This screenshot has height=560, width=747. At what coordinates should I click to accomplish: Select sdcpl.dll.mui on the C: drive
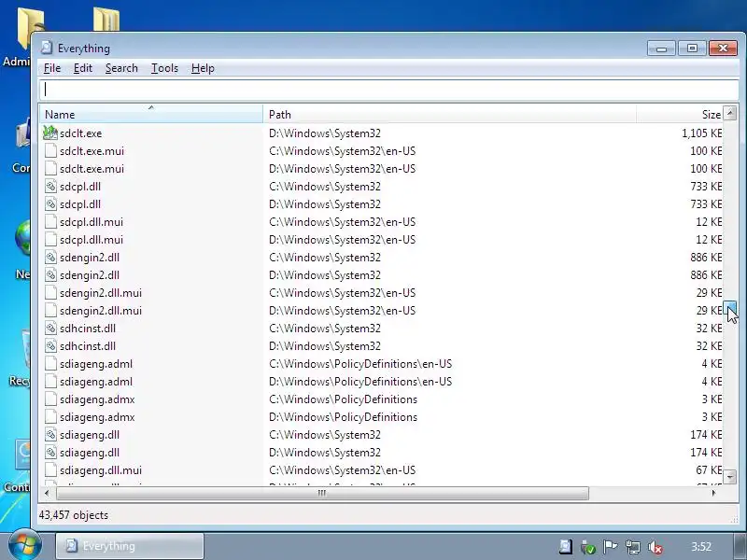click(x=92, y=222)
